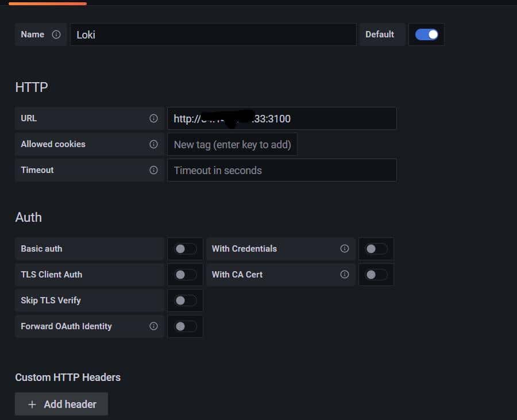Click the Allowed cookies tag input
Image resolution: width=517 pixels, height=420 pixels.
[x=232, y=145]
